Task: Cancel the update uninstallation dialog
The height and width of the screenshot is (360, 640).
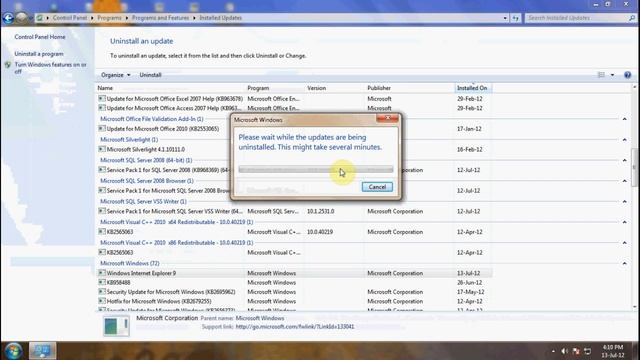Action: coord(377,187)
